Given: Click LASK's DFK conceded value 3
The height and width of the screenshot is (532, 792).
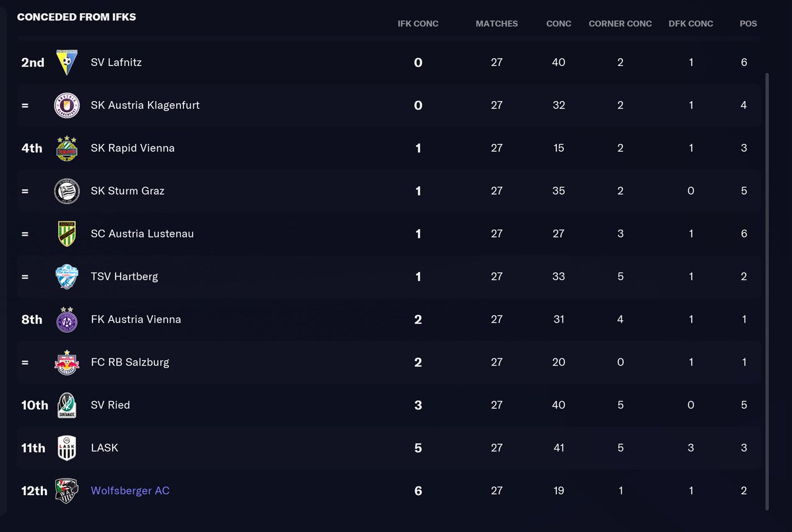Looking at the screenshot, I should coord(691,448).
